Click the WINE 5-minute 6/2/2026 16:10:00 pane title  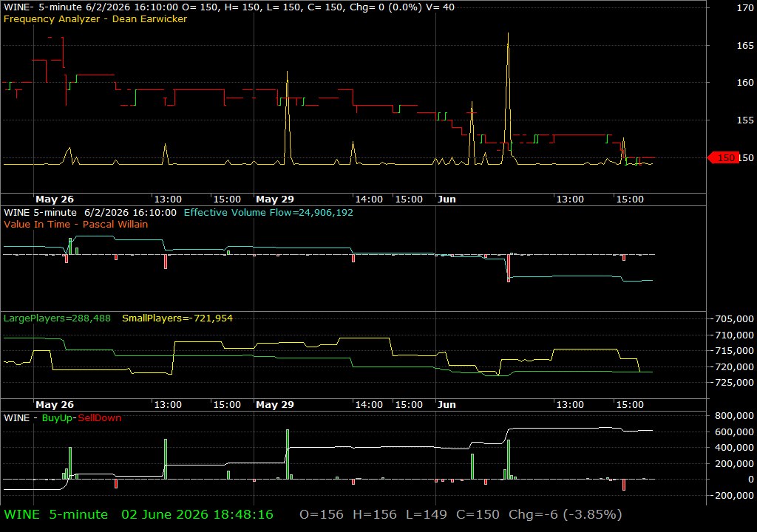[x=89, y=212]
